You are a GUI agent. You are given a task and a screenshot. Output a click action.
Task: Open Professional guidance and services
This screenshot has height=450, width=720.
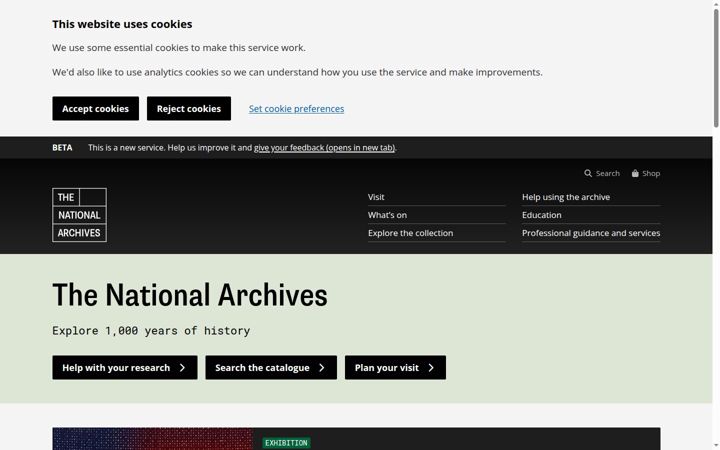591,233
